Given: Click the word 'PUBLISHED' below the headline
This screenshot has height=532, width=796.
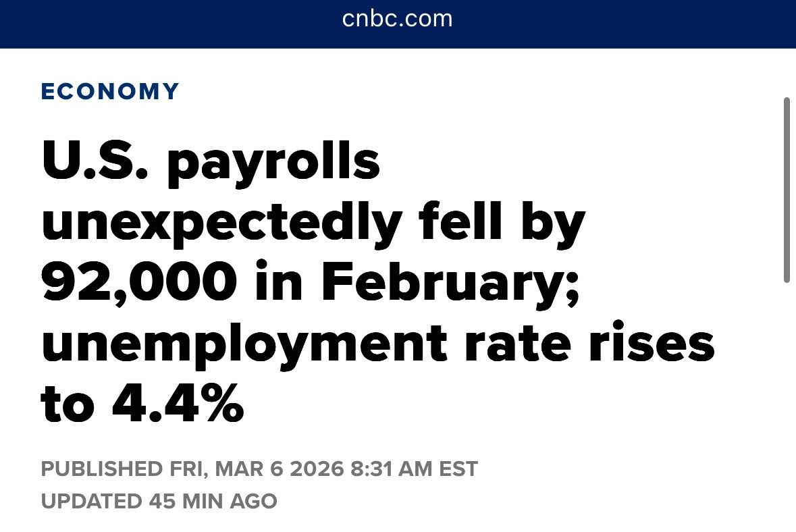Looking at the screenshot, I should [x=101, y=469].
